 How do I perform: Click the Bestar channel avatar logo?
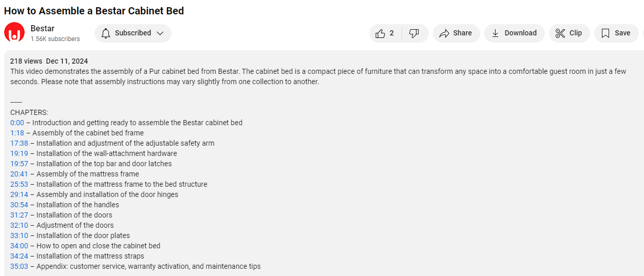point(14,33)
